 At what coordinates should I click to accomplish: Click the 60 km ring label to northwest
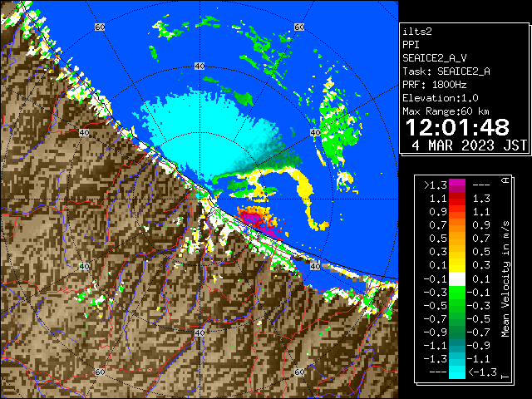pyautogui.click(x=100, y=27)
